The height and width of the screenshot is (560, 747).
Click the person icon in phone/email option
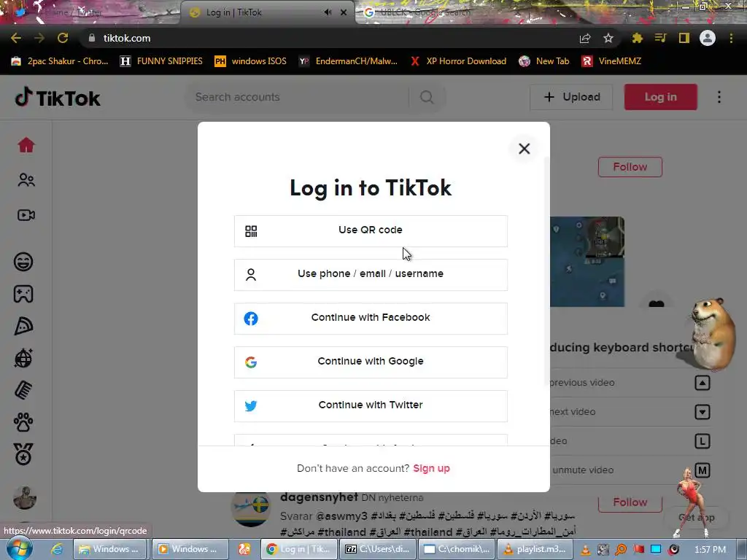click(251, 275)
